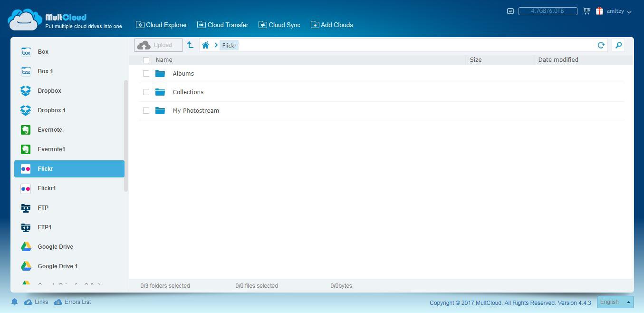Toggle the select-all checkbox in header
This screenshot has height=313, width=644.
146,60
